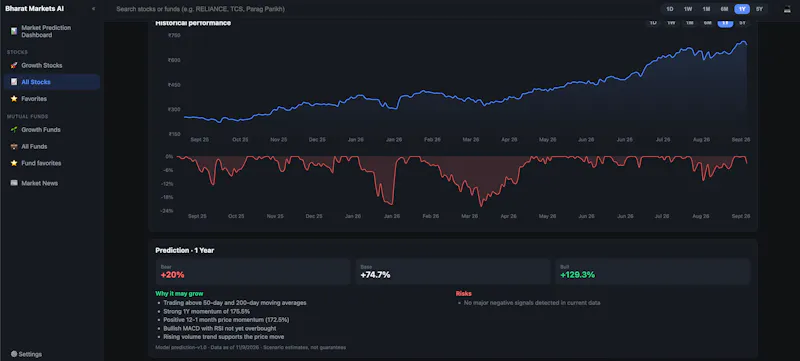Open Fund favorites star item

(x=51, y=163)
